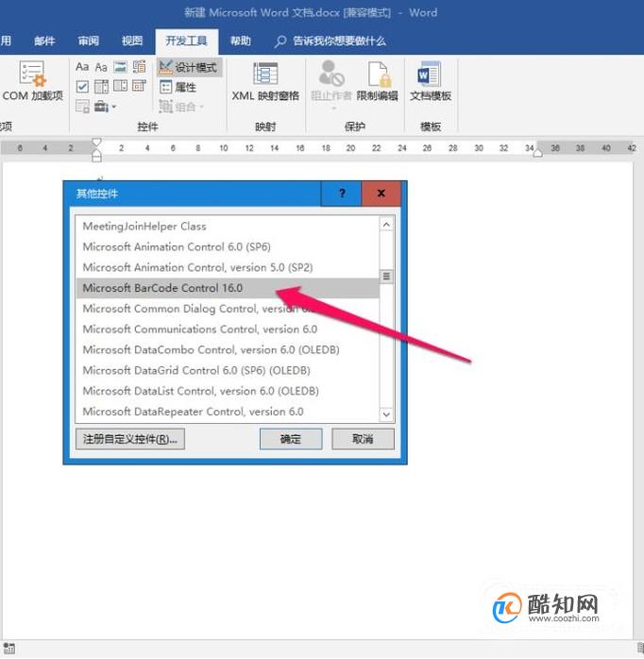Viewport: 644px width, 659px height.
Task: Cancel dialog with 取消 button
Action: 363,439
